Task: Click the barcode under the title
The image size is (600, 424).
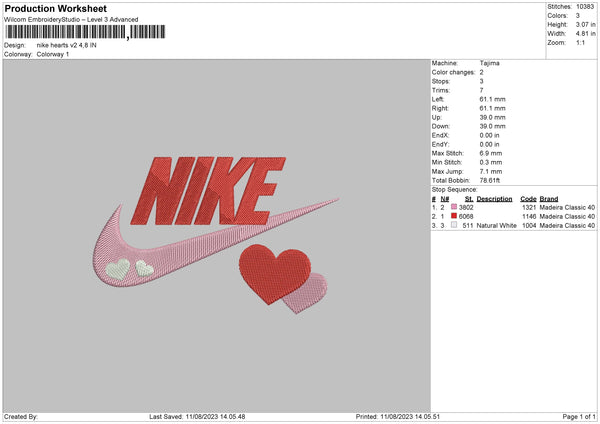Action: (66, 32)
